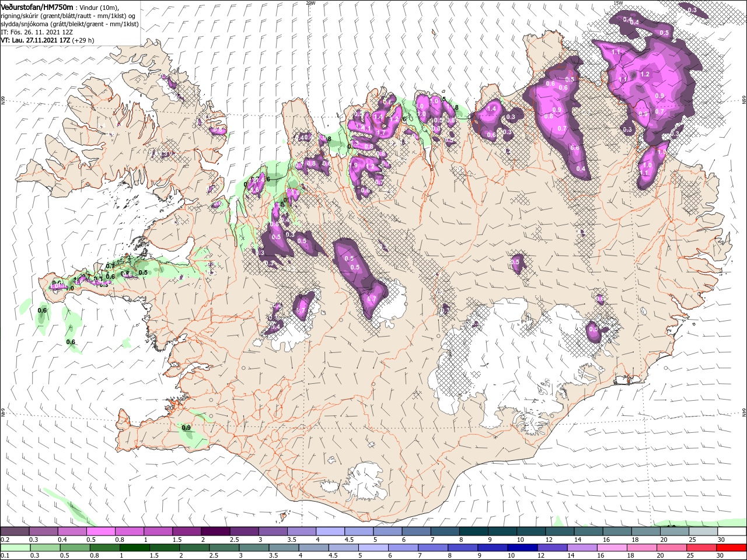Click the southernmost 0.6 value off the west coast
747x560 pixels.
click(71, 342)
